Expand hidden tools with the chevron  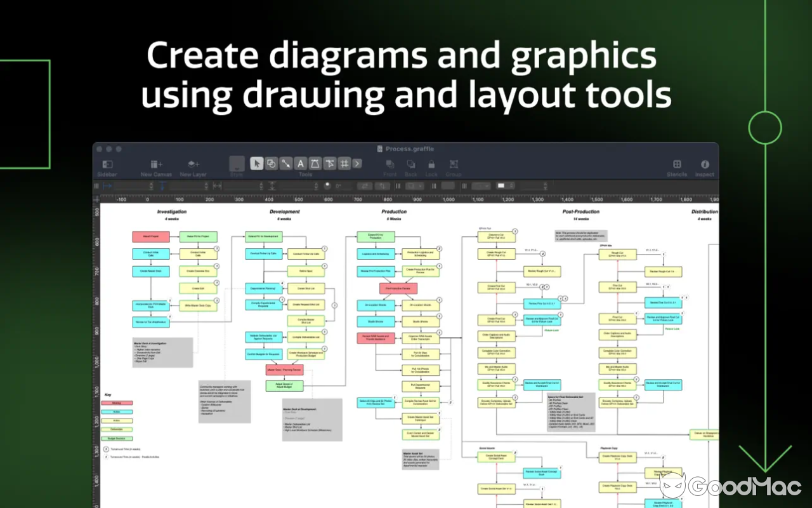pos(357,163)
